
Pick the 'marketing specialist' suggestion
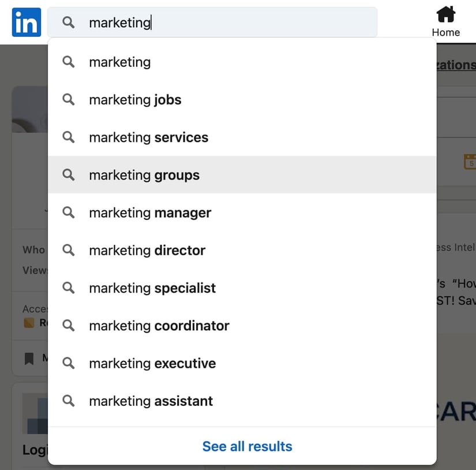152,288
